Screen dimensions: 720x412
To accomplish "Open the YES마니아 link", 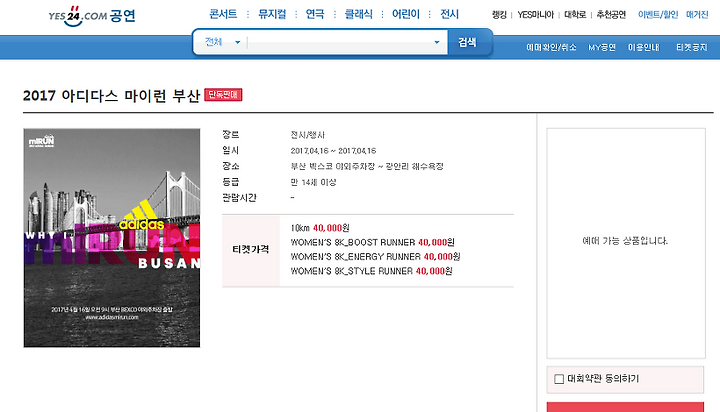I will click(535, 15).
